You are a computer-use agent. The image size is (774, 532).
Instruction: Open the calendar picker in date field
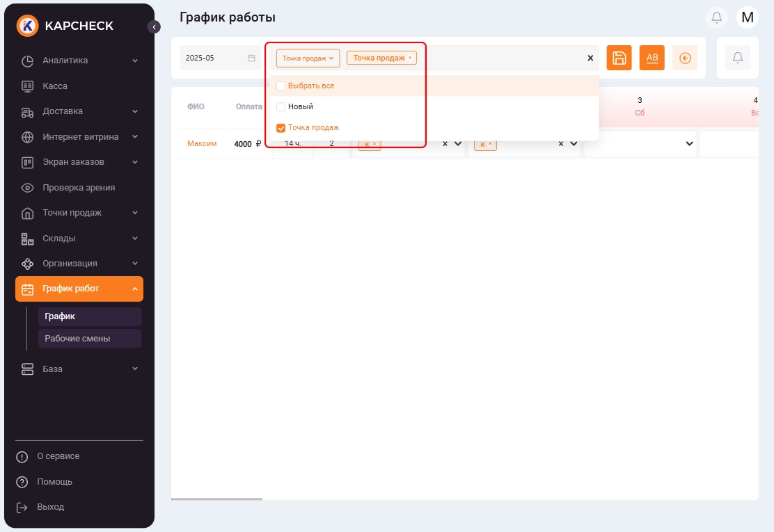(x=251, y=58)
